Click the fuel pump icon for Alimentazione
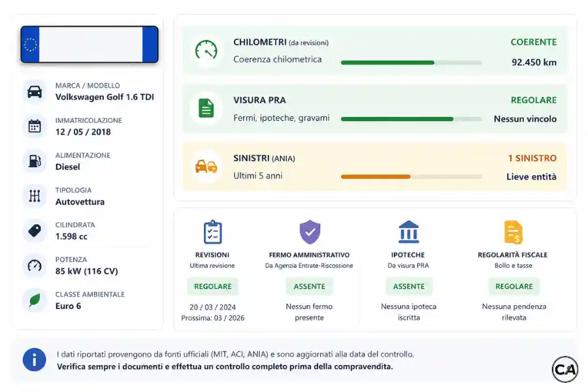The height and width of the screenshot is (392, 588). 35,161
